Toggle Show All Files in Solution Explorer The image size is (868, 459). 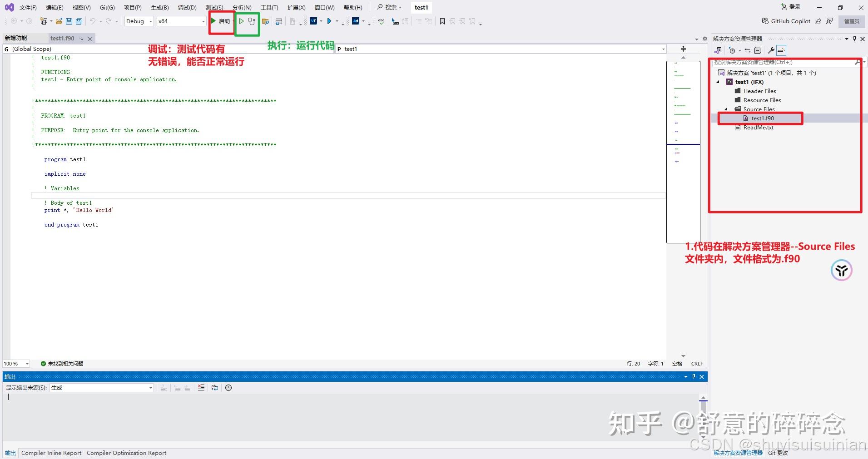point(782,50)
